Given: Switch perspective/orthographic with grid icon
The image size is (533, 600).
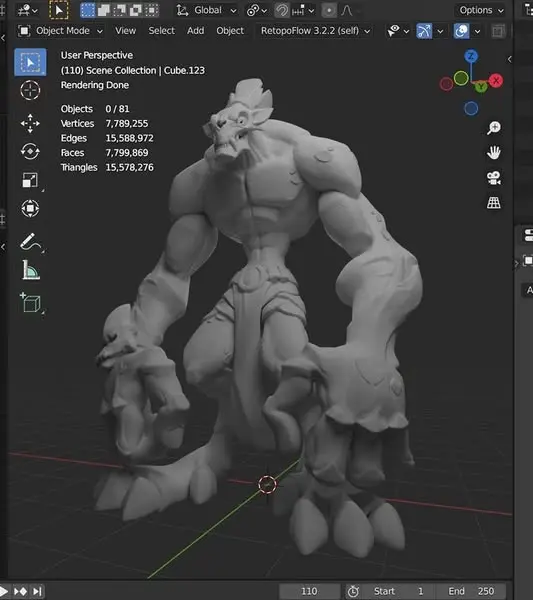Looking at the screenshot, I should [x=494, y=203].
